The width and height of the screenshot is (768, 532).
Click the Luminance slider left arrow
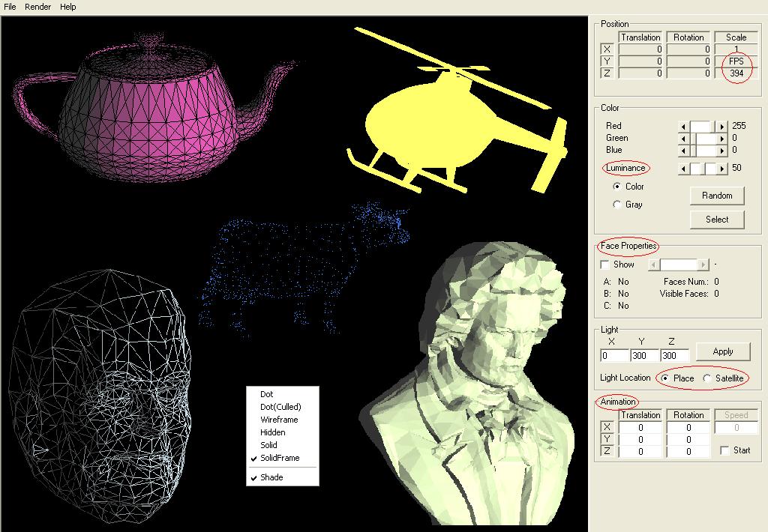(x=683, y=169)
